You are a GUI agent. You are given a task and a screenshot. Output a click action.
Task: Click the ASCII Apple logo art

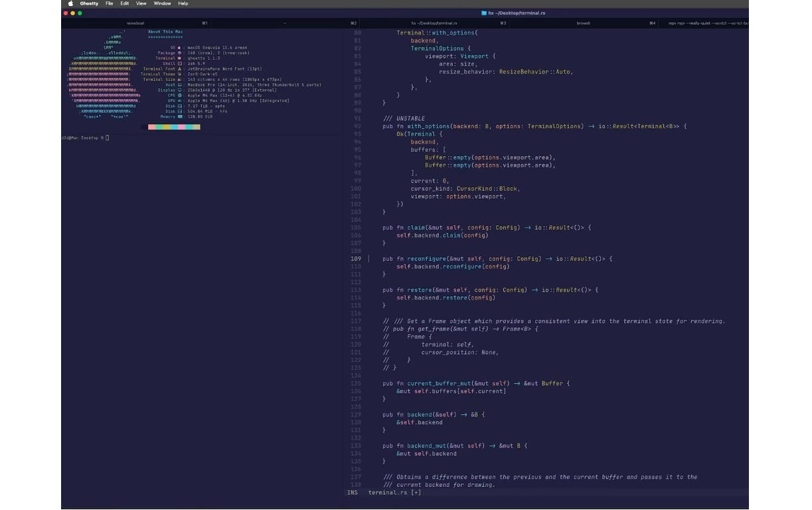point(103,74)
